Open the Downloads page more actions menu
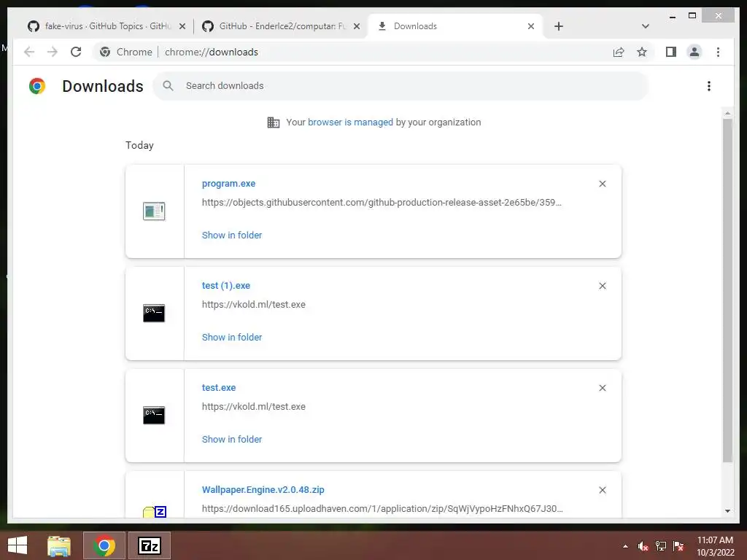 point(709,86)
